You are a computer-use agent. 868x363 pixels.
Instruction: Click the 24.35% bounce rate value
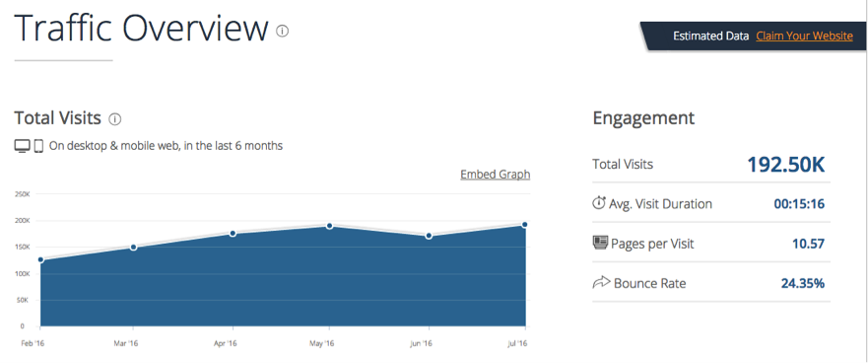803,284
